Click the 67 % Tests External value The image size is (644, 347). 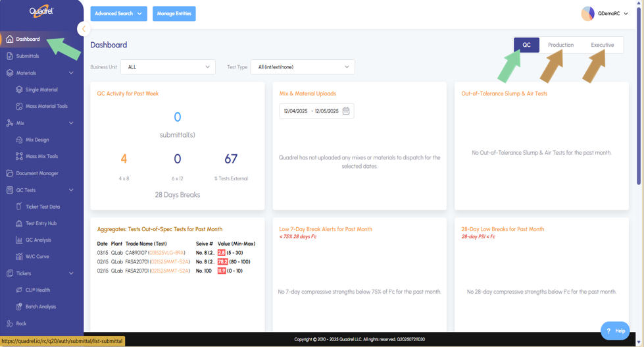tap(231, 159)
